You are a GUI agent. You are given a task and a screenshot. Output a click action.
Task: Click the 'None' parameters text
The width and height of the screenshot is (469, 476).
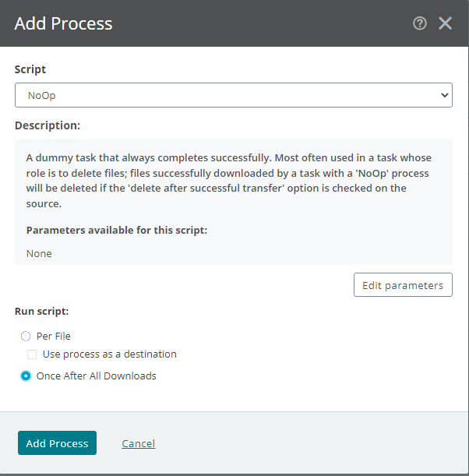39,253
